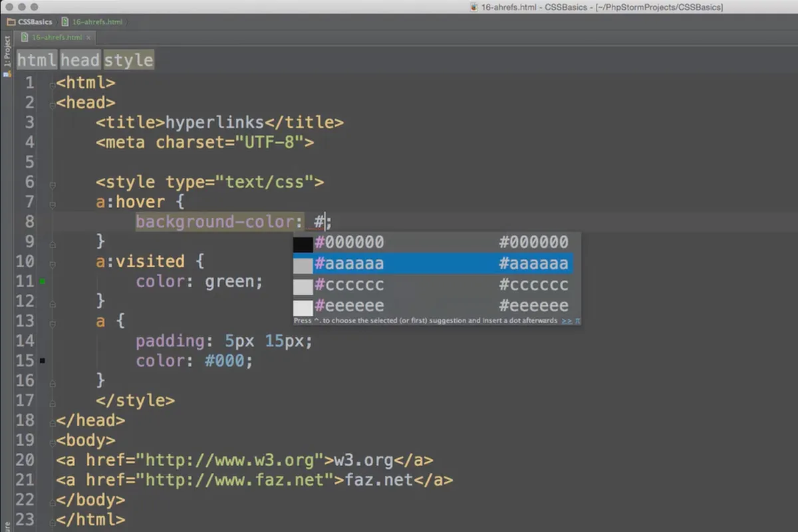Screen dimensions: 798x532
Task: Click the black #000000 swatch in suggestions
Action: tap(303, 243)
